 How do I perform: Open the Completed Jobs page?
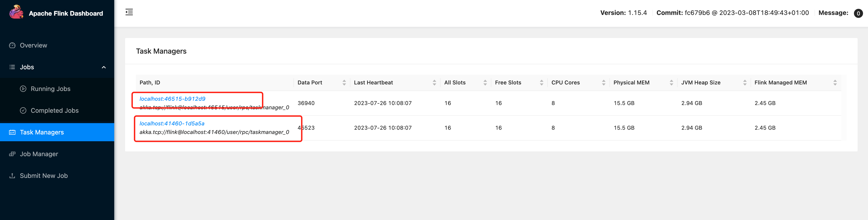coord(55,110)
